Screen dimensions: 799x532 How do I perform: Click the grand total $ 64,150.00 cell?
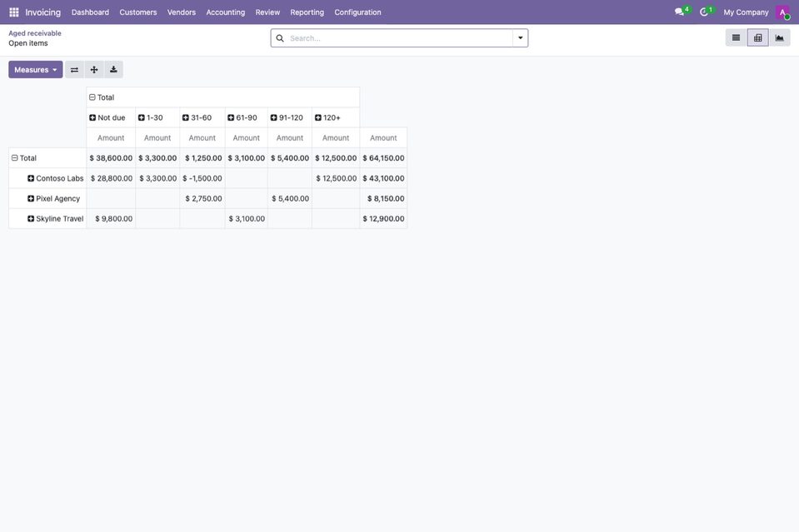tap(383, 158)
